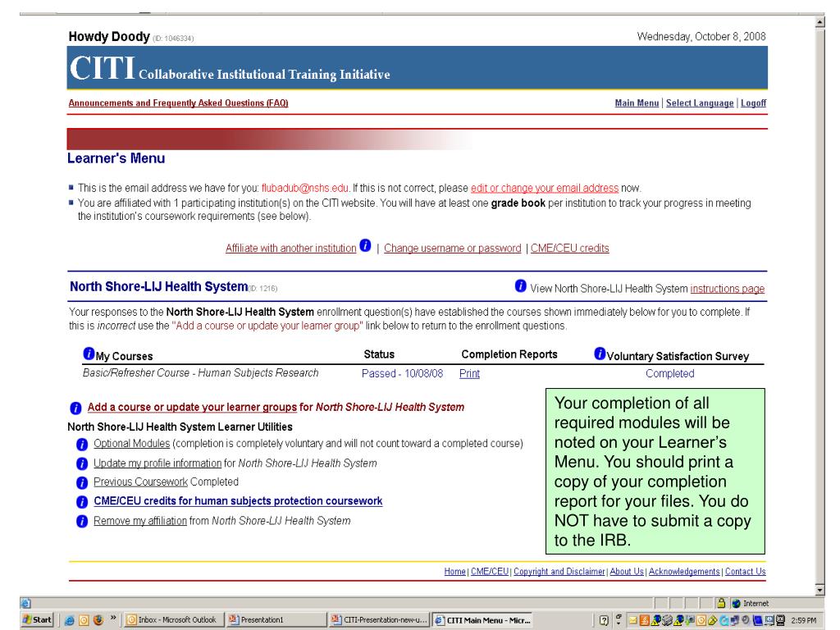Click Print link under Completion Reports
840x630 pixels.
tap(469, 373)
